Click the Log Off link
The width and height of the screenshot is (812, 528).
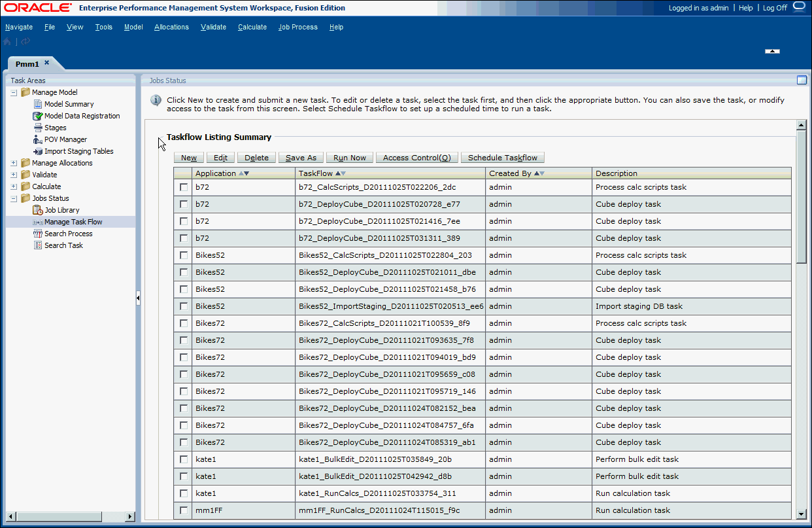coord(775,8)
